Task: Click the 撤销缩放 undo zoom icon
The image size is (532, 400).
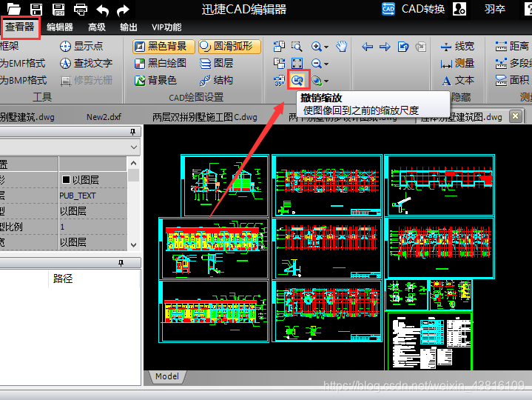Action: pyautogui.click(x=297, y=80)
